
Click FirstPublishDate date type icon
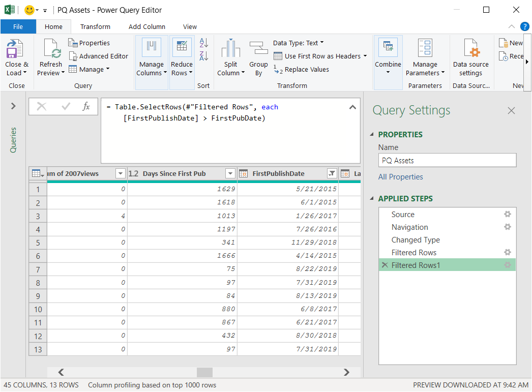coord(243,173)
